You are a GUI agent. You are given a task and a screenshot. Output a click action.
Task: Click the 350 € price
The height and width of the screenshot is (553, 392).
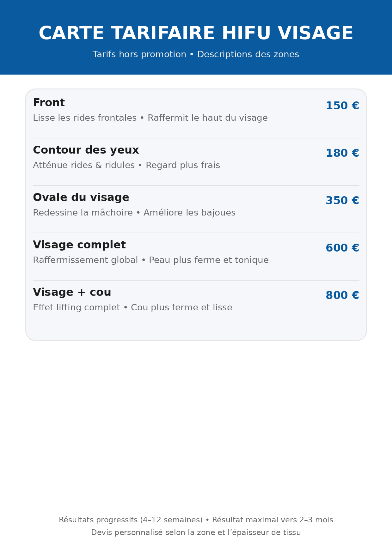tap(342, 200)
